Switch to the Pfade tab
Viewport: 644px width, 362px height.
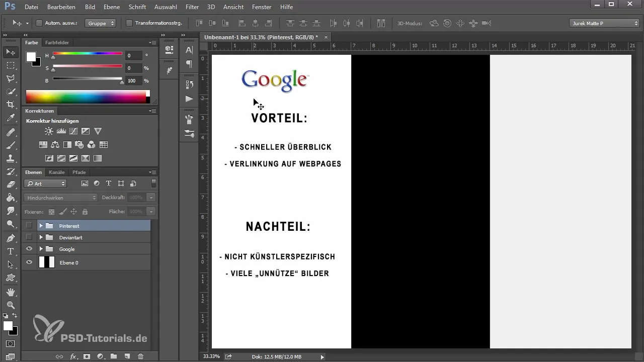point(79,172)
